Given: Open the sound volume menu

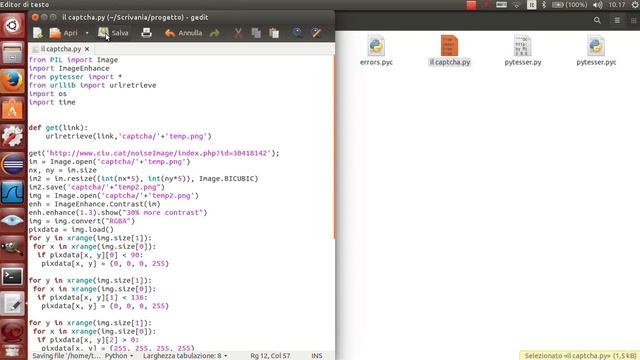Looking at the screenshot, I should (x=598, y=5).
